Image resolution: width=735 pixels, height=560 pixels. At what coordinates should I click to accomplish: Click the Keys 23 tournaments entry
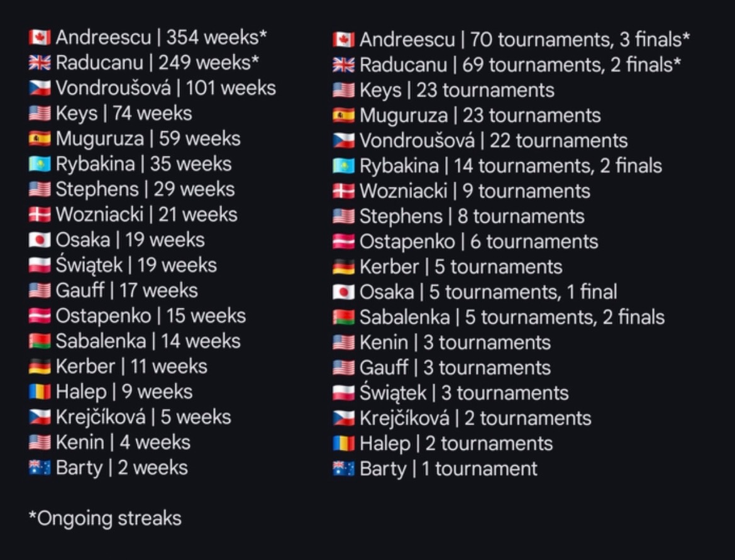[x=457, y=90]
